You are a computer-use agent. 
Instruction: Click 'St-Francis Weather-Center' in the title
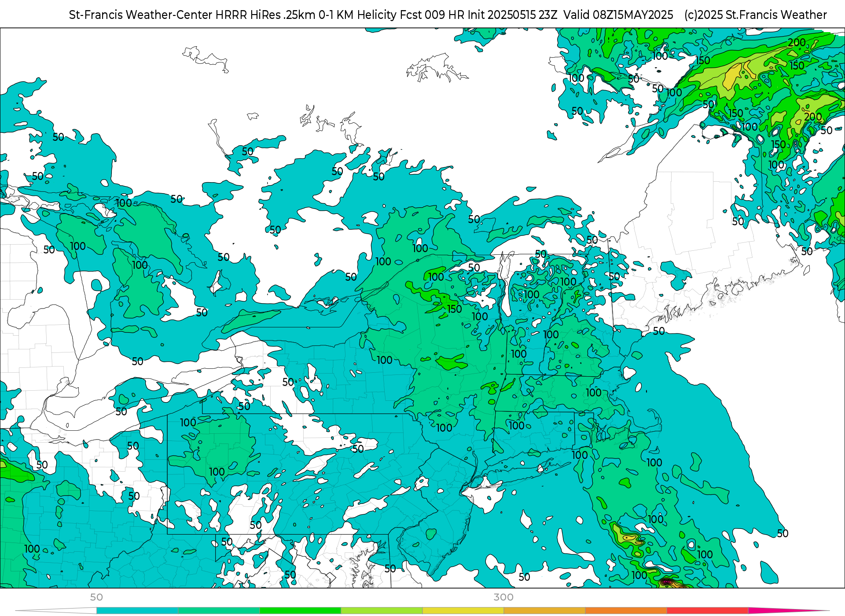point(140,15)
